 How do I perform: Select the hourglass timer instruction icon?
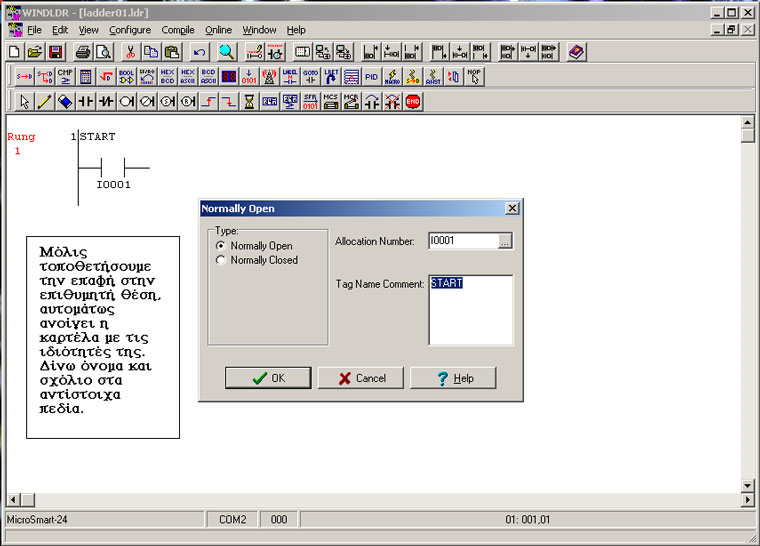point(248,101)
